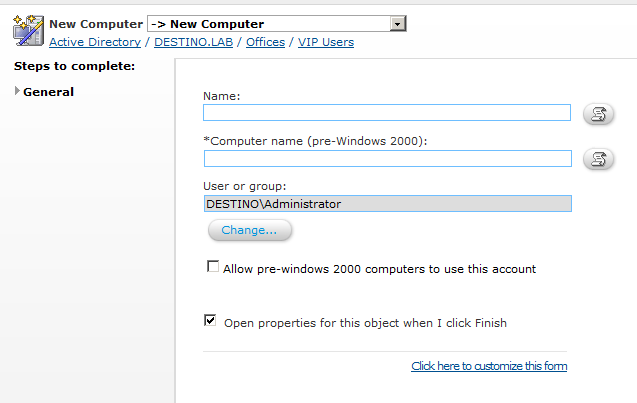Open the DESTINO.LAB breadcrumb link
The height and width of the screenshot is (403, 637).
193,42
